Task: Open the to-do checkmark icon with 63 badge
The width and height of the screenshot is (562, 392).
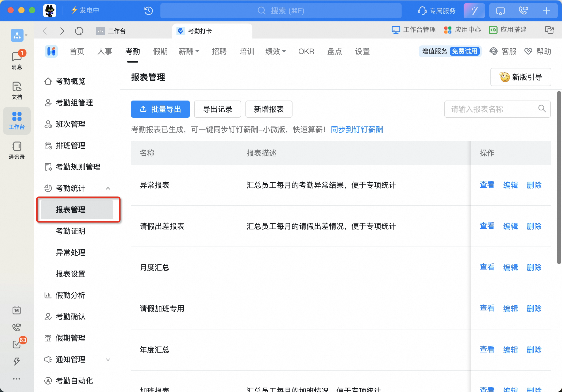Action: [17, 344]
